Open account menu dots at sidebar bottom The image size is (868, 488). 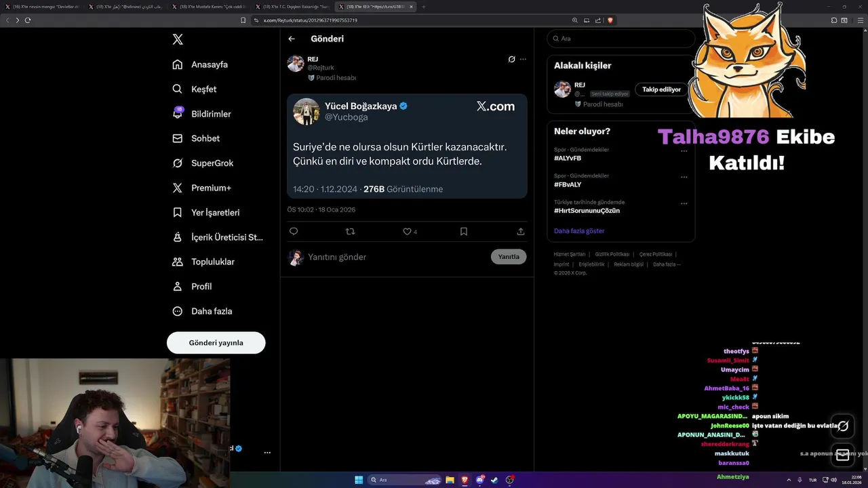267,452
